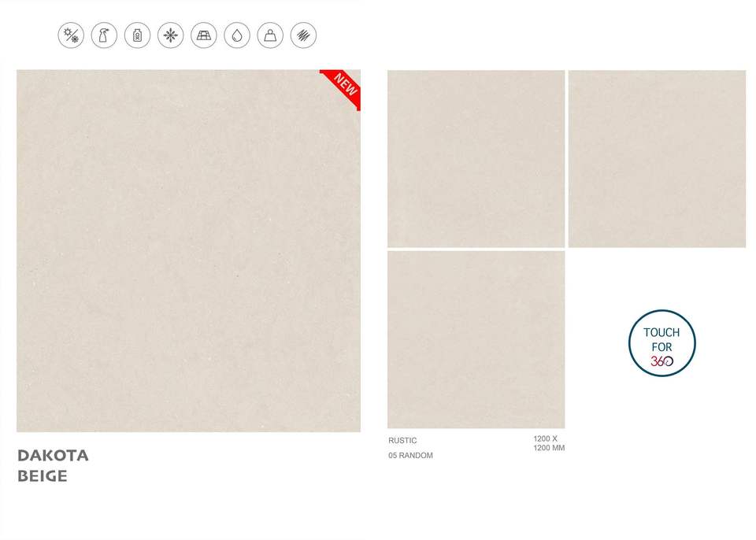Select the top-left random tile variation
756x540 pixels.
click(476, 159)
